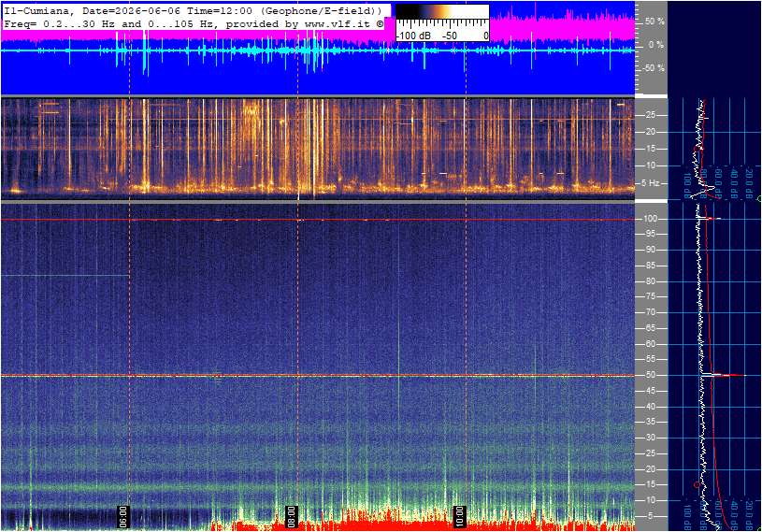Viewport: 762px width, 532px height.
Task: Click the 95 tick on the lower frequency axis
Action: coord(650,234)
